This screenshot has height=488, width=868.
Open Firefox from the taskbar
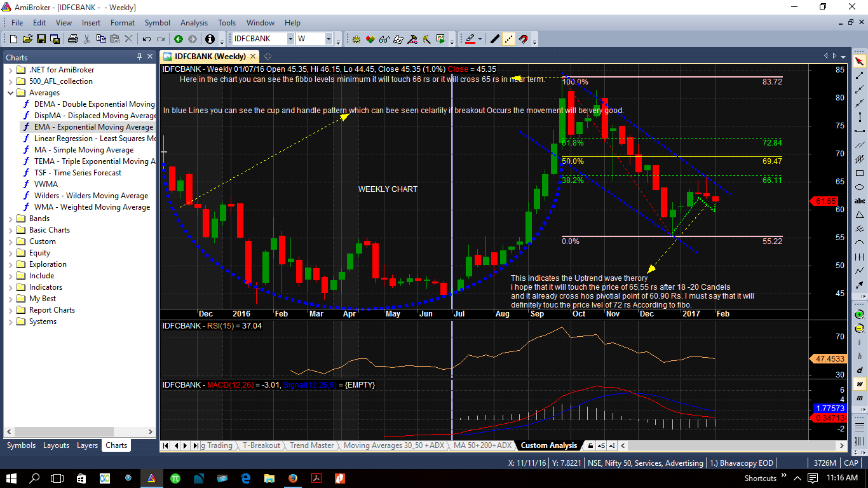[x=292, y=478]
